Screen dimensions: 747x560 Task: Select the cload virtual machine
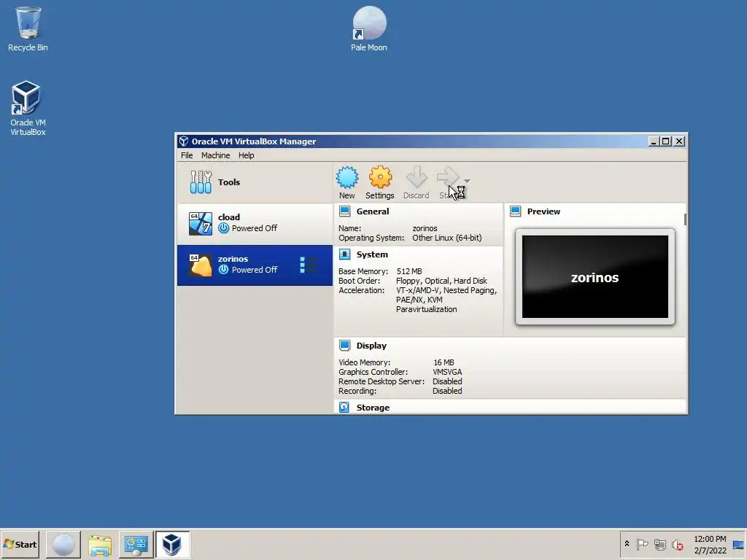pos(255,223)
